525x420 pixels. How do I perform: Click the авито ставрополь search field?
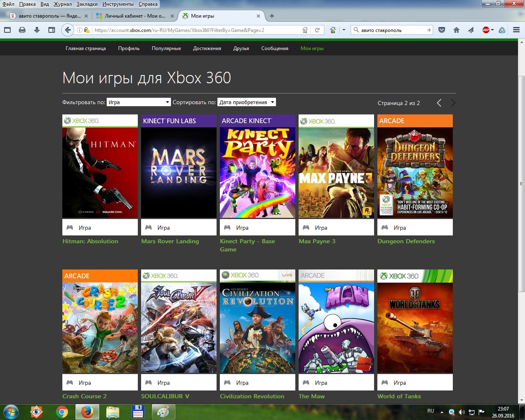pos(392,30)
